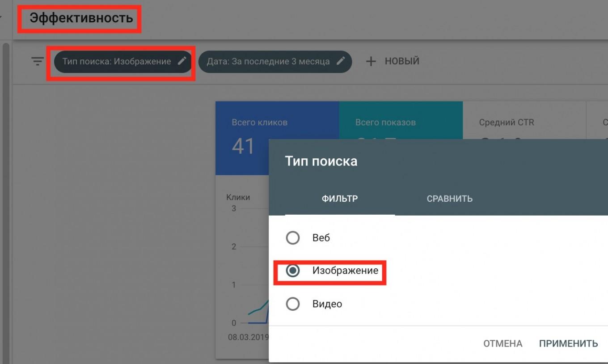Click the 'Эффективность' page title
608x364 pixels.
pyautogui.click(x=81, y=18)
